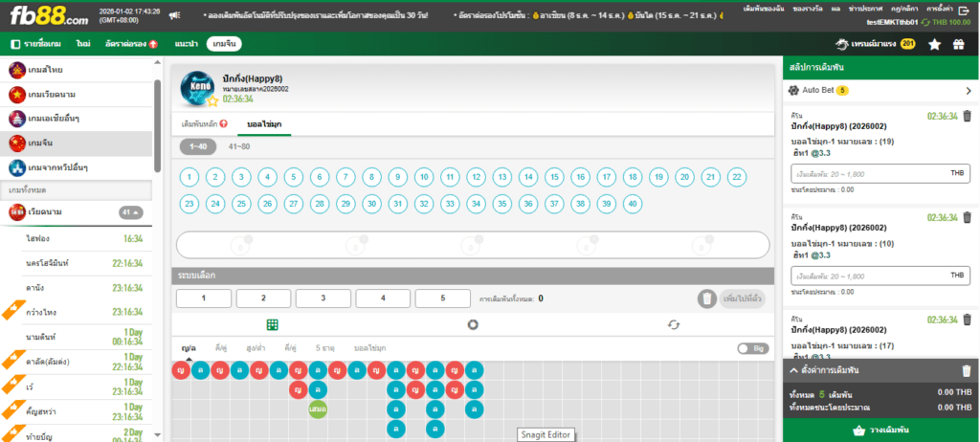Screen dimensions: 980x442
Task: Clear all bets via bet settings trash icon
Action: click(x=967, y=371)
